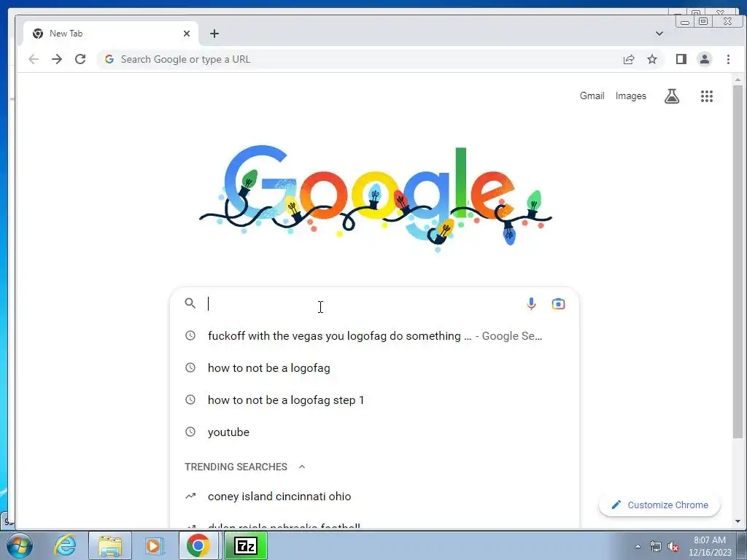The width and height of the screenshot is (747, 560).
Task: Click the network tray icon
Action: pos(656,546)
